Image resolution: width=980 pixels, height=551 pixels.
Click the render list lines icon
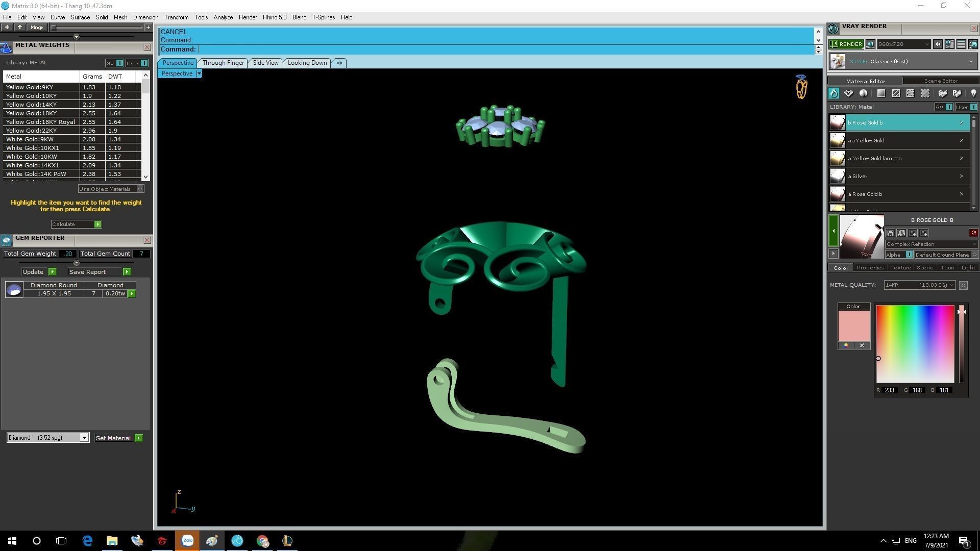point(961,44)
